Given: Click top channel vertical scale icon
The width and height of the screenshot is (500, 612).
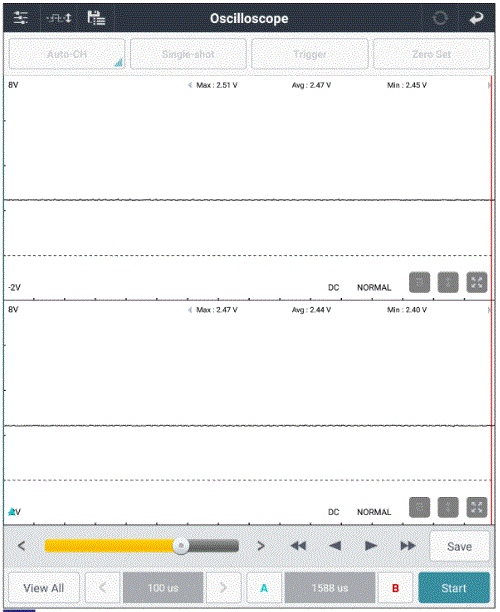Looking at the screenshot, I should click(x=448, y=282).
